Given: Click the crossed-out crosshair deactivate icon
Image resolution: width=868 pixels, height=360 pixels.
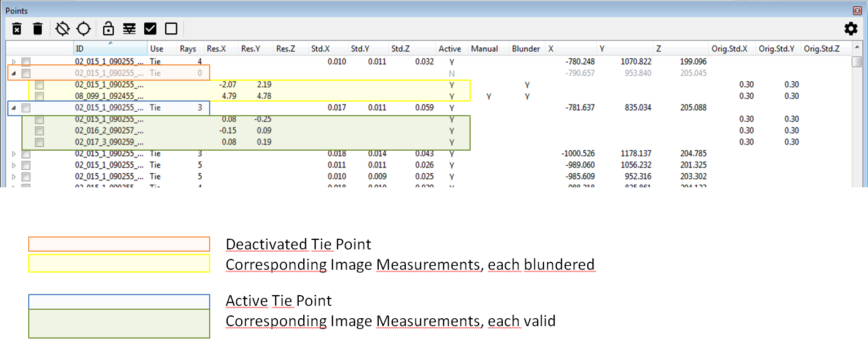Looking at the screenshot, I should point(63,29).
